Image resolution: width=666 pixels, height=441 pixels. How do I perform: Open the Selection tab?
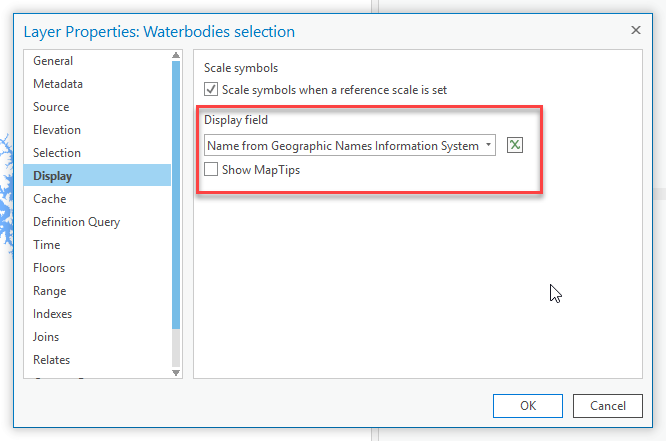(57, 153)
